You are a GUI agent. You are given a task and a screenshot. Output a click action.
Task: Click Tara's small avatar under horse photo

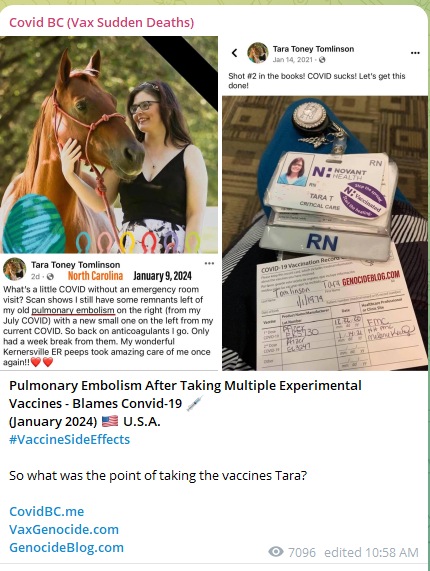pos(15,269)
